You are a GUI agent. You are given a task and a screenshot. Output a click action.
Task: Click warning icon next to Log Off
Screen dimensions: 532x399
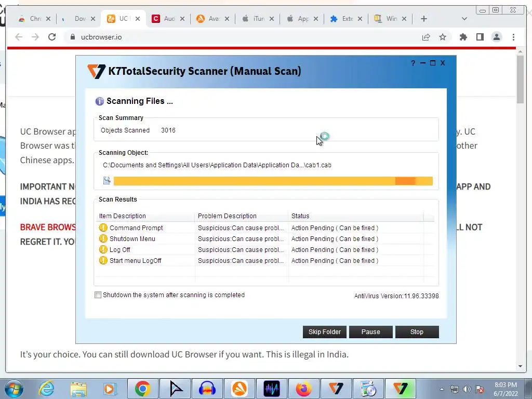click(103, 249)
